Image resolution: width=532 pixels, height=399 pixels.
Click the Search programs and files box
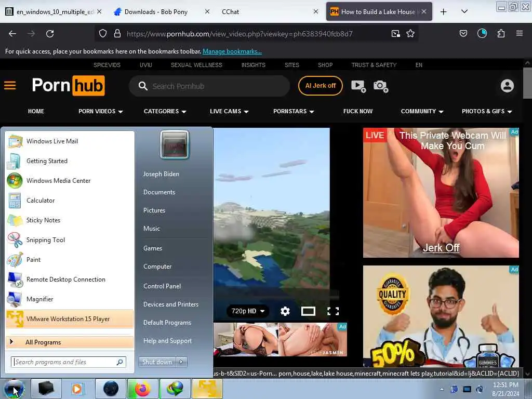[x=69, y=362]
